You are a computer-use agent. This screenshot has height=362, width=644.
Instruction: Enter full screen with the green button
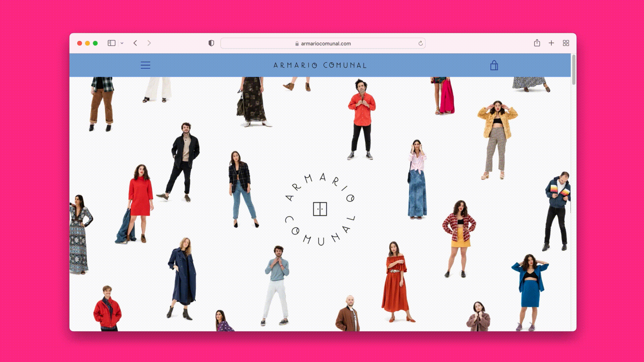[x=95, y=43]
